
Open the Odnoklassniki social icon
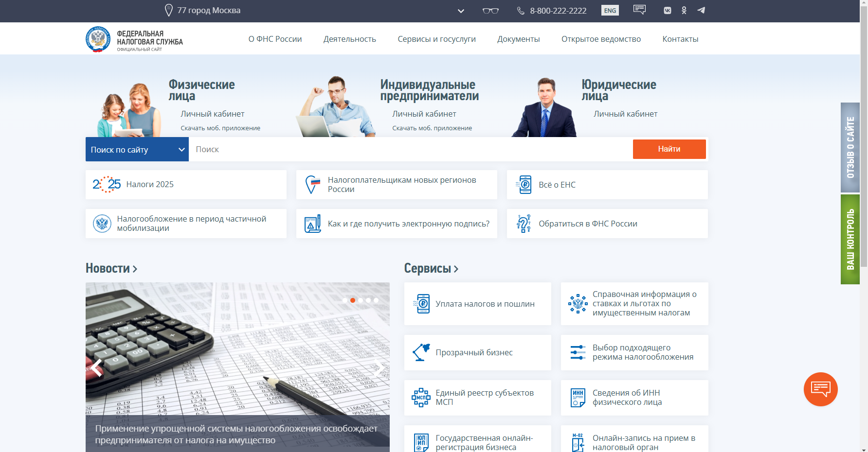(x=684, y=10)
